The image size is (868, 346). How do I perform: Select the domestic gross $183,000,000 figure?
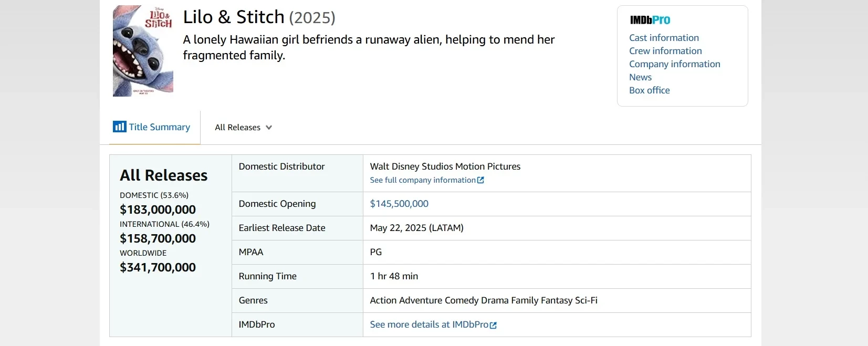158,209
